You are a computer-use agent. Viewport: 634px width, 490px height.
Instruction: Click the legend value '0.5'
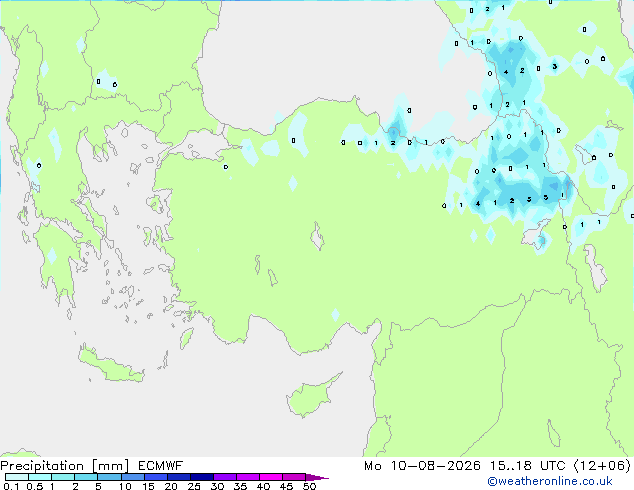tap(35, 486)
